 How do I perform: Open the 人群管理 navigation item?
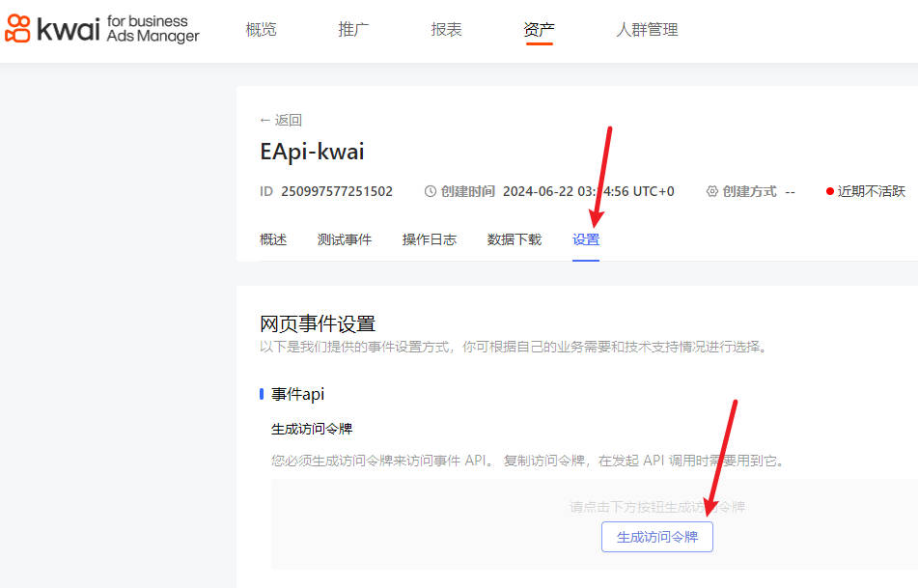point(647,29)
